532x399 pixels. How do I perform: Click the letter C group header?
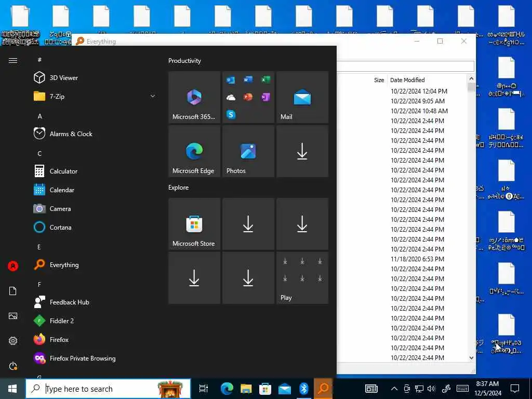point(39,153)
